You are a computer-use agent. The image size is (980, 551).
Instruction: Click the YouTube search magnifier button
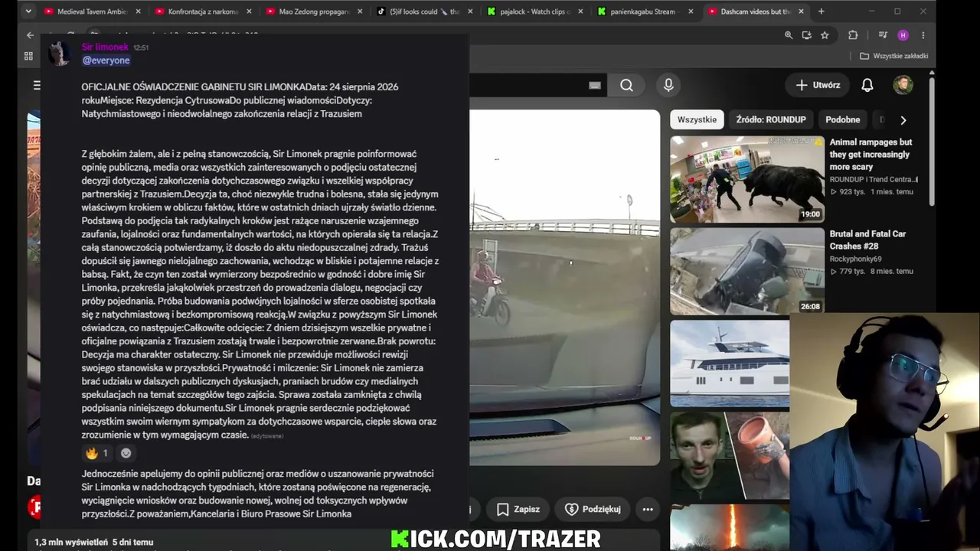[626, 85]
